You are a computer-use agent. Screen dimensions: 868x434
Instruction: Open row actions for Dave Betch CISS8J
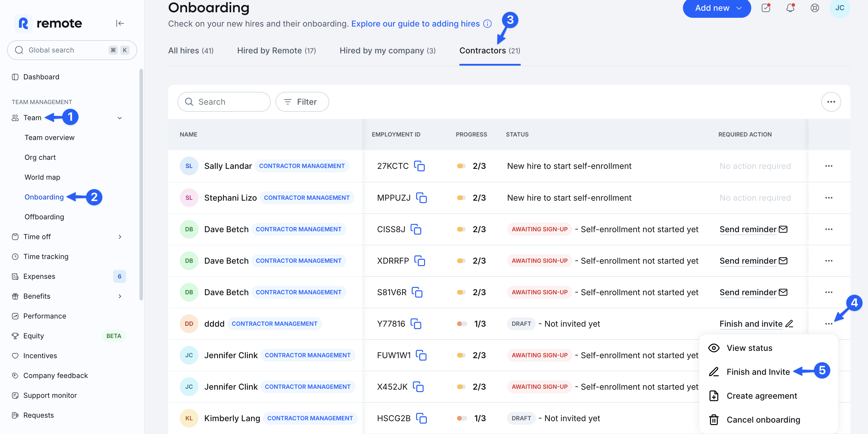coord(829,229)
